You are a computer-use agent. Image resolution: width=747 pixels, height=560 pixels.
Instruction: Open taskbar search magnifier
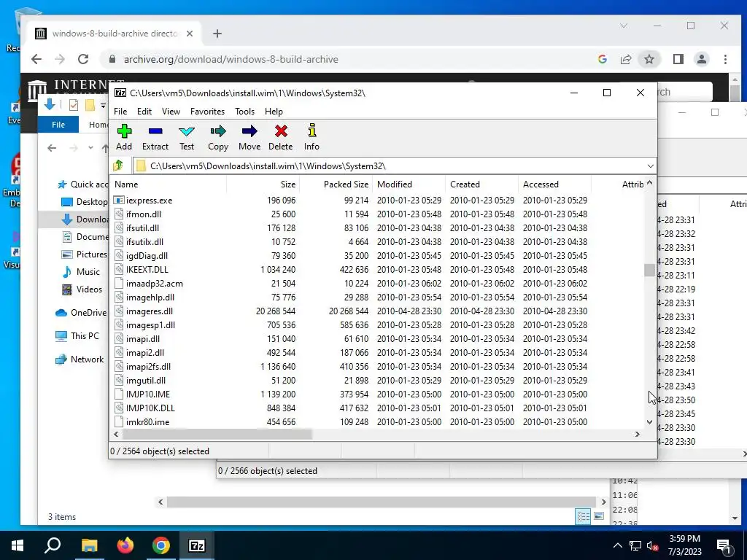click(53, 545)
